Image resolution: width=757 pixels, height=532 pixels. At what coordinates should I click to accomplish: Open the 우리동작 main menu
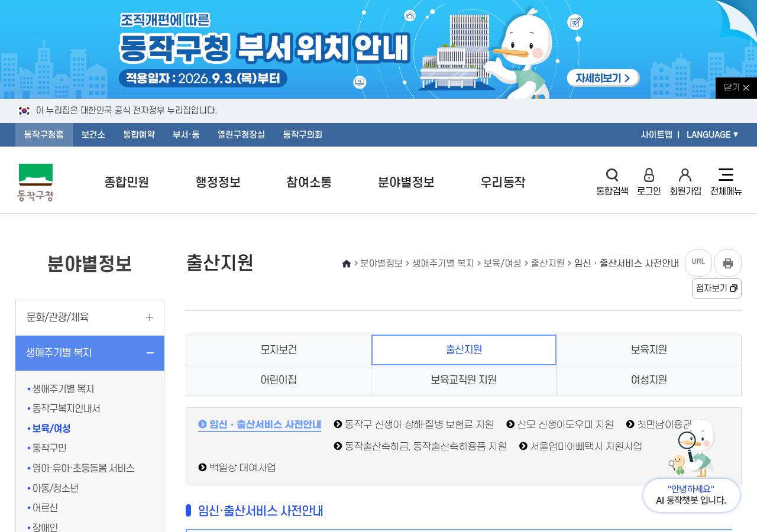tap(503, 182)
